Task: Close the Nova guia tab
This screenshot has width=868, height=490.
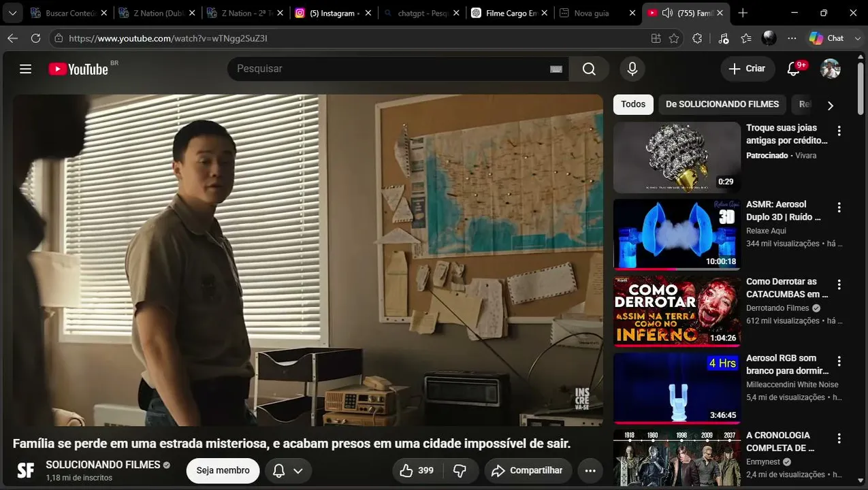Action: 632,13
